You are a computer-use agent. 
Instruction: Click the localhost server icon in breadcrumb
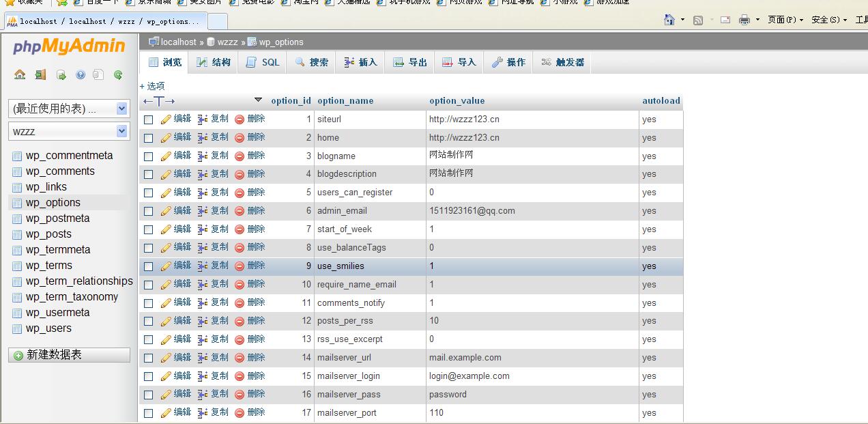154,42
